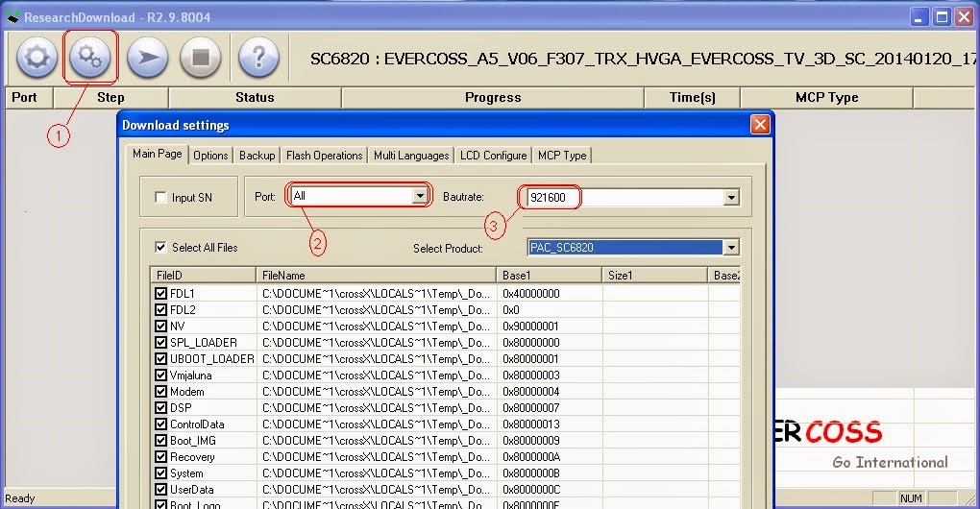Uncheck the Recovery checkbox
This screenshot has width=980, height=509.
coord(160,456)
